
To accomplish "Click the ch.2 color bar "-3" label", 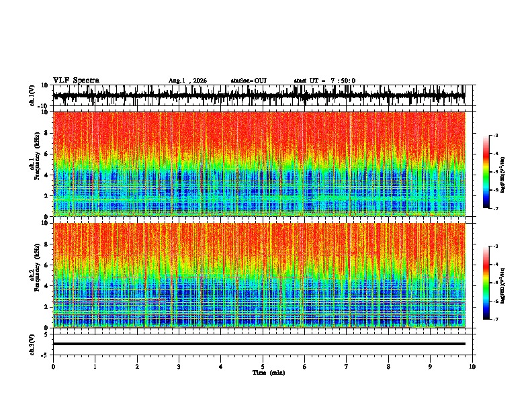I will (x=495, y=246).
